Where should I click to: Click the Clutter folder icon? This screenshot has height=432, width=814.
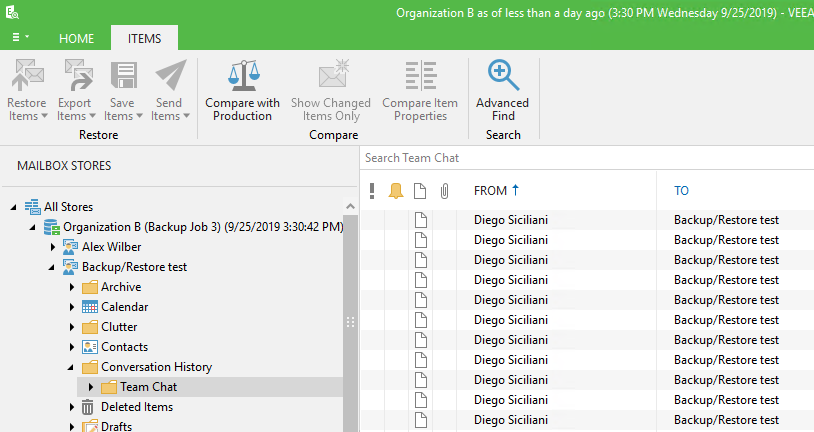click(x=90, y=327)
